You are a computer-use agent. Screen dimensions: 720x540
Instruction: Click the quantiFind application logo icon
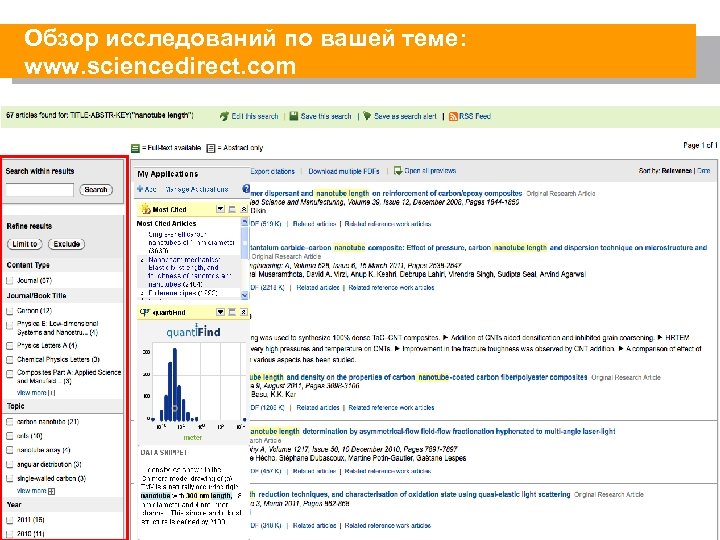click(x=145, y=312)
